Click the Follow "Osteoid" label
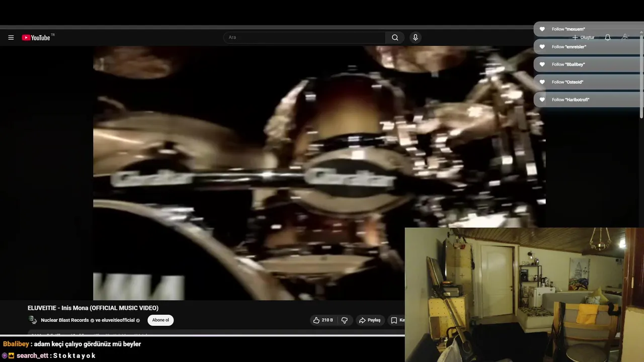Viewport: 644px width, 362px height. click(x=568, y=82)
